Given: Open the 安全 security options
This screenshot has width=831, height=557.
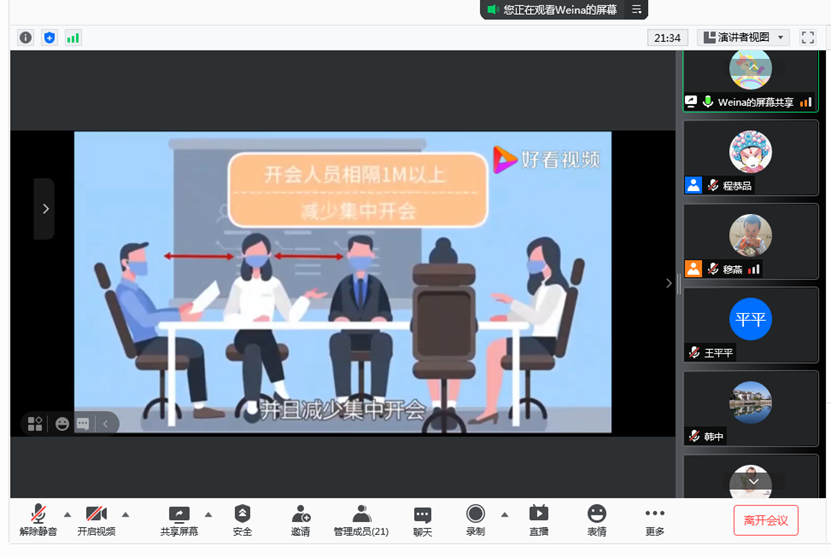Looking at the screenshot, I should [x=242, y=520].
